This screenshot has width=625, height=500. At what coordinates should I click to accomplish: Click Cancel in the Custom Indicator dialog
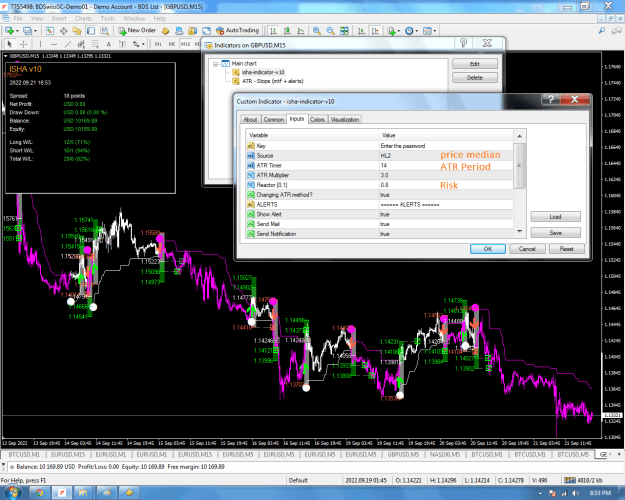[527, 248]
